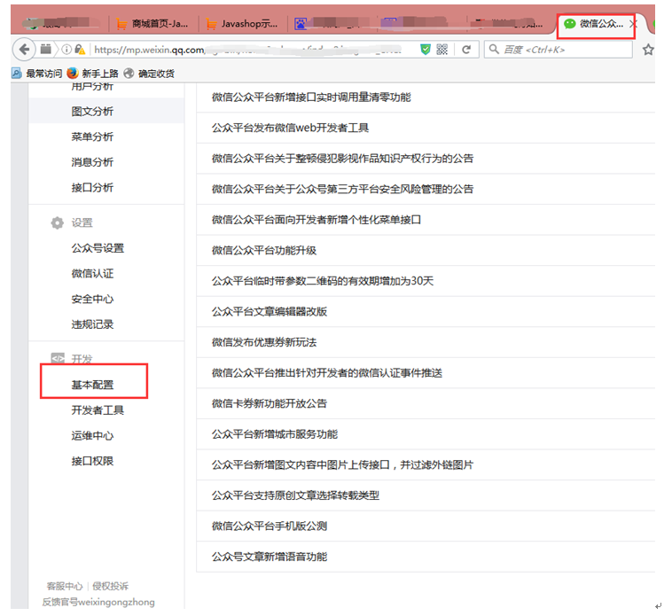Open the QR code icon in address bar
This screenshot has height=616, width=672.
[x=441, y=50]
